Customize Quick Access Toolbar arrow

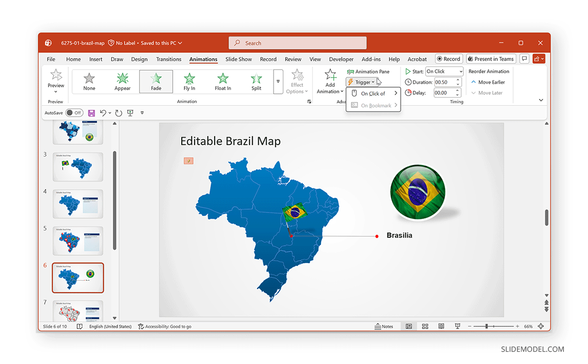pos(142,113)
